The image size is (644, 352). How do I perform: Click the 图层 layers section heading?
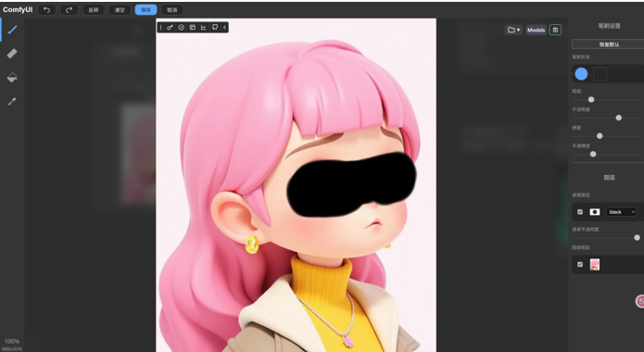point(609,178)
